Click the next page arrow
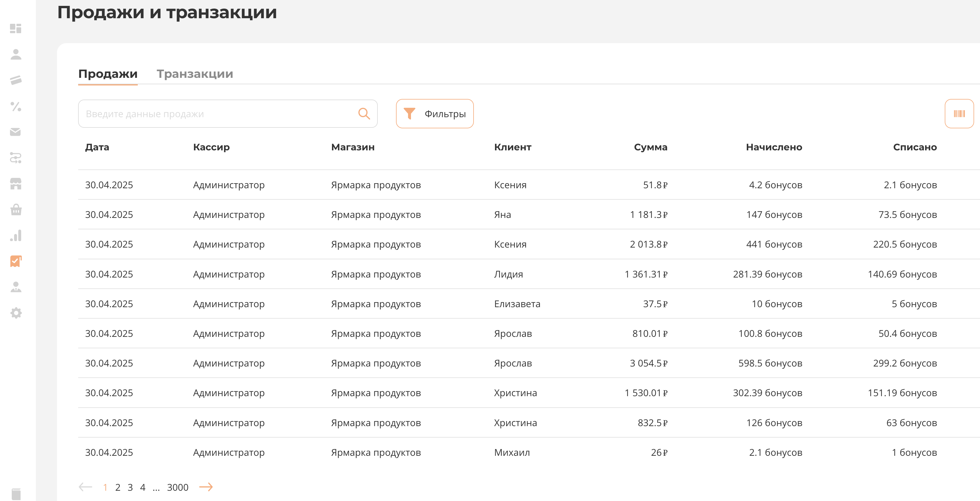 206,487
